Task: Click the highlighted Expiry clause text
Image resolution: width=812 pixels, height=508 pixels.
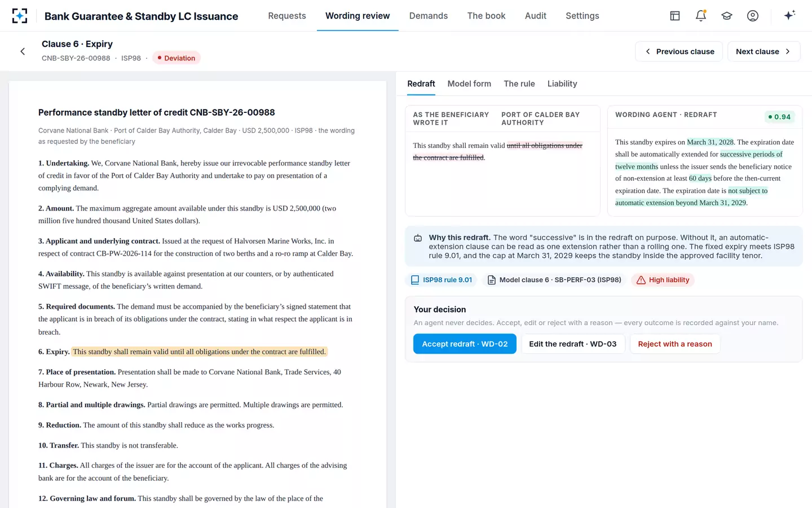Action: [200, 352]
